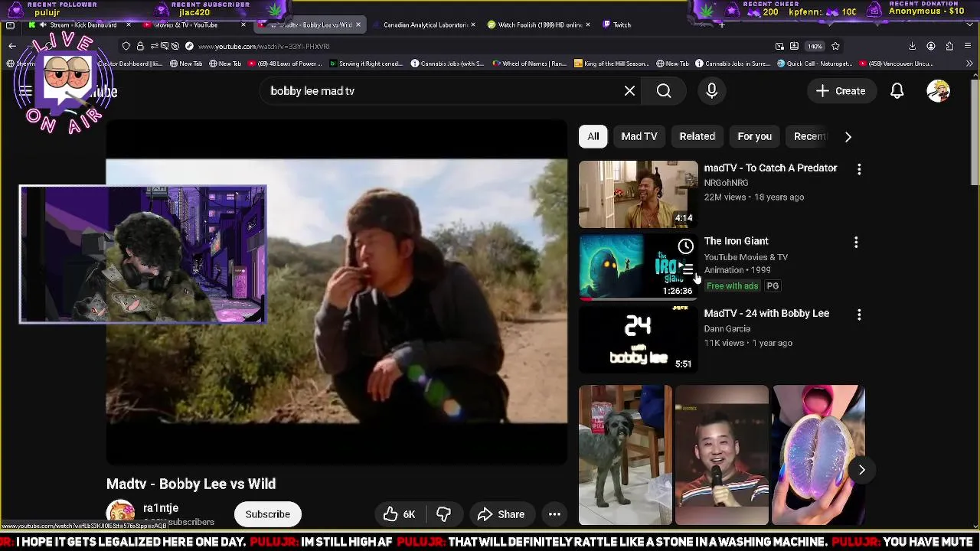Close the Movies & TV - YouTube tab
Image resolution: width=980 pixels, height=551 pixels.
[243, 24]
